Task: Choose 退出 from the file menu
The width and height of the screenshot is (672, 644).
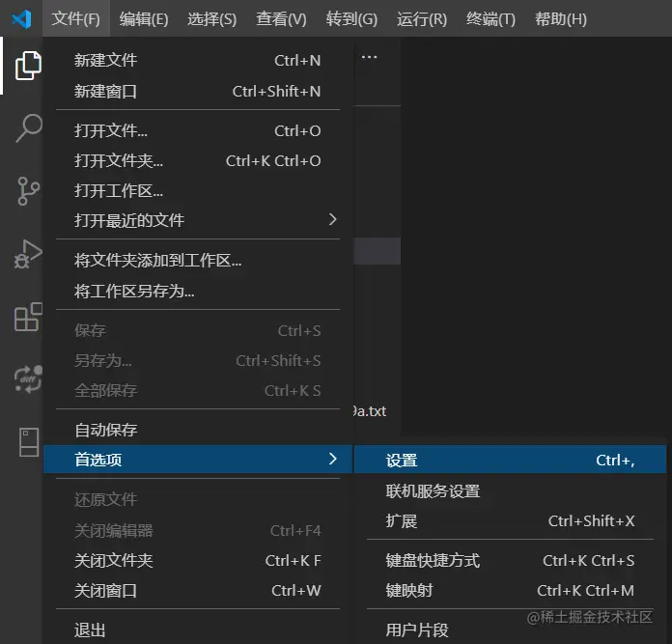Action: tap(198, 630)
